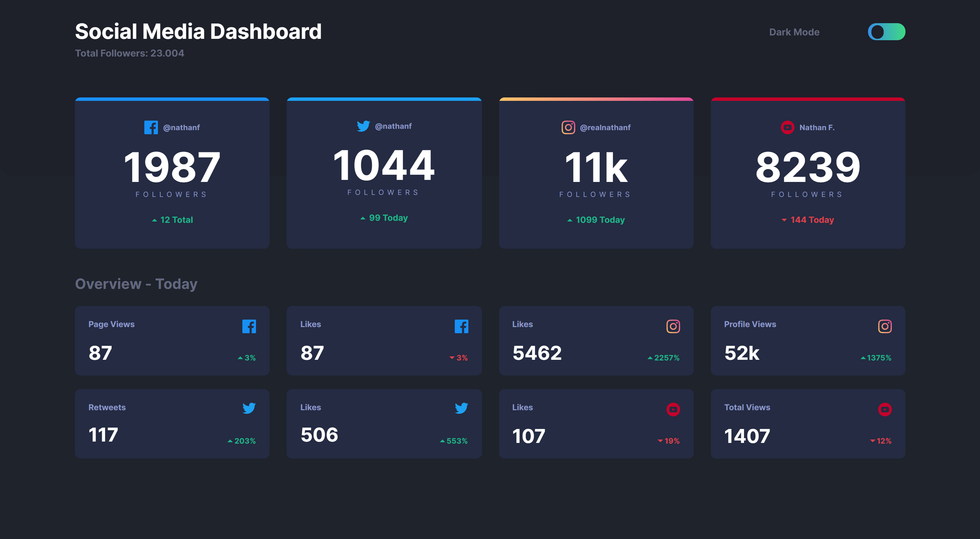Click the 506 likes value
The image size is (980, 539).
319,435
